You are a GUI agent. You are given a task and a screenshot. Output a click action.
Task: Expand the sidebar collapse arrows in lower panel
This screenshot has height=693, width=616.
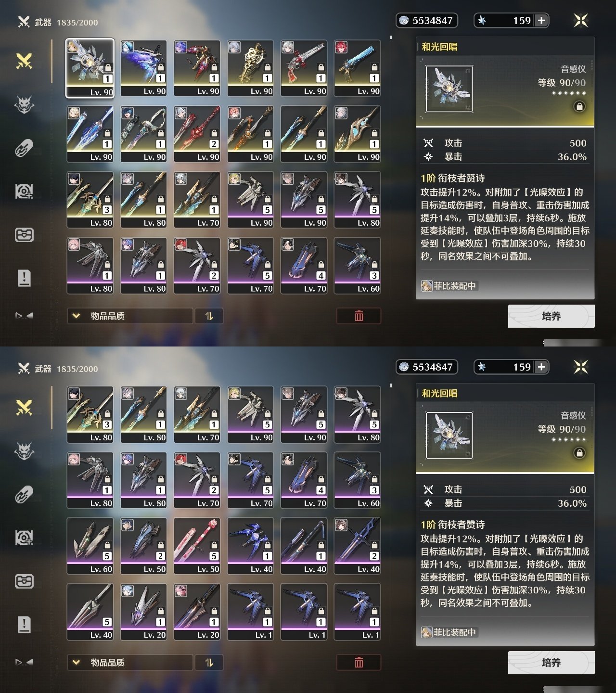coord(24,662)
